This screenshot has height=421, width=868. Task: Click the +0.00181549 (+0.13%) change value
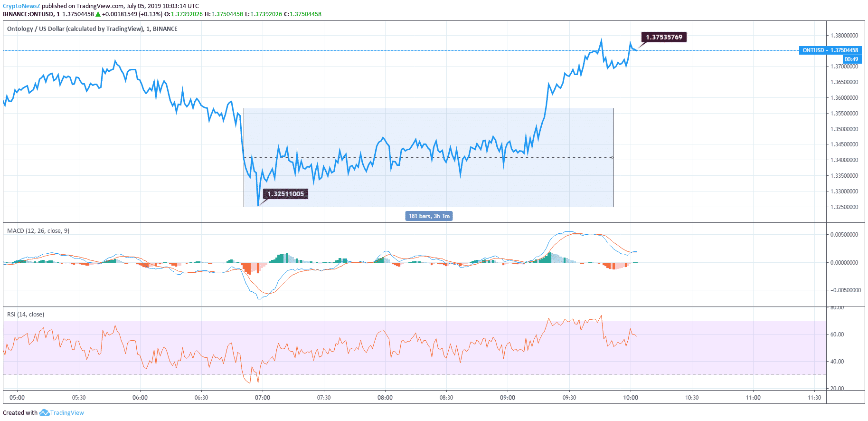point(132,14)
